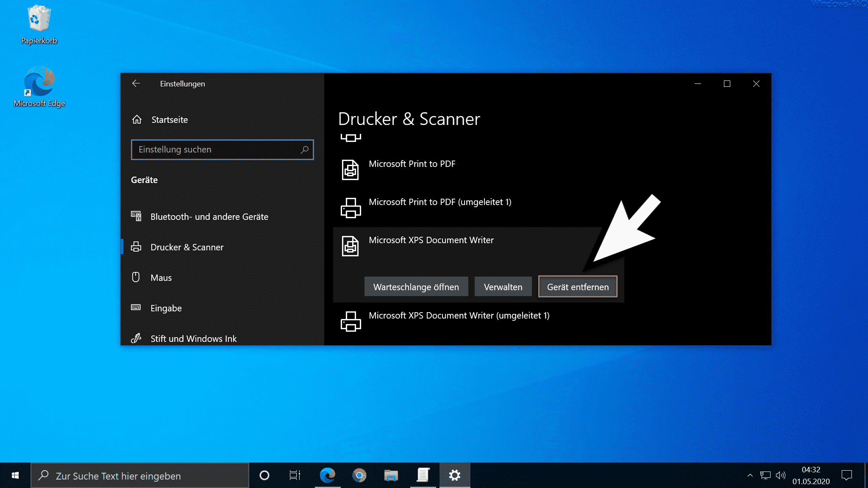Click the Print to PDF (umgeleitet 1) icon
Image resolution: width=868 pixels, height=488 pixels.
coord(351,208)
